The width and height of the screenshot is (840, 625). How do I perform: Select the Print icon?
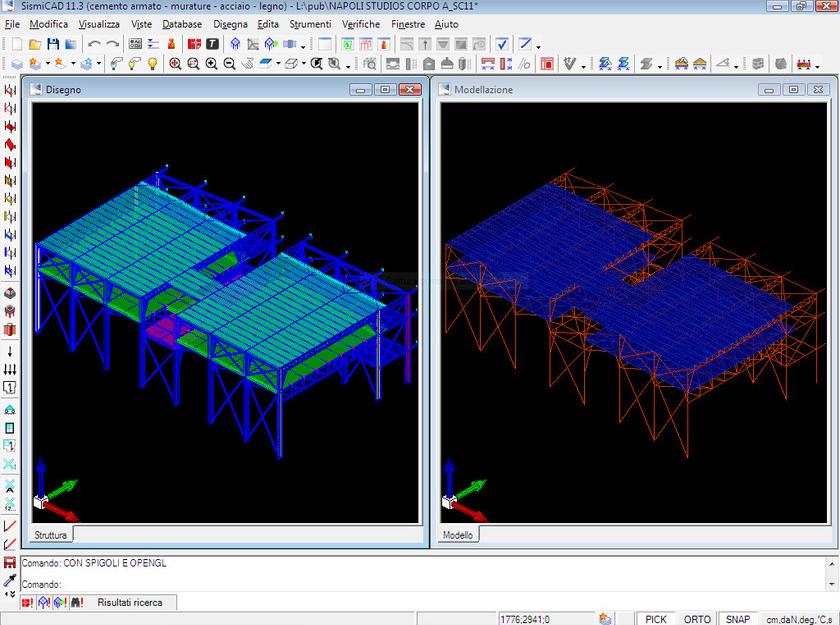click(70, 44)
